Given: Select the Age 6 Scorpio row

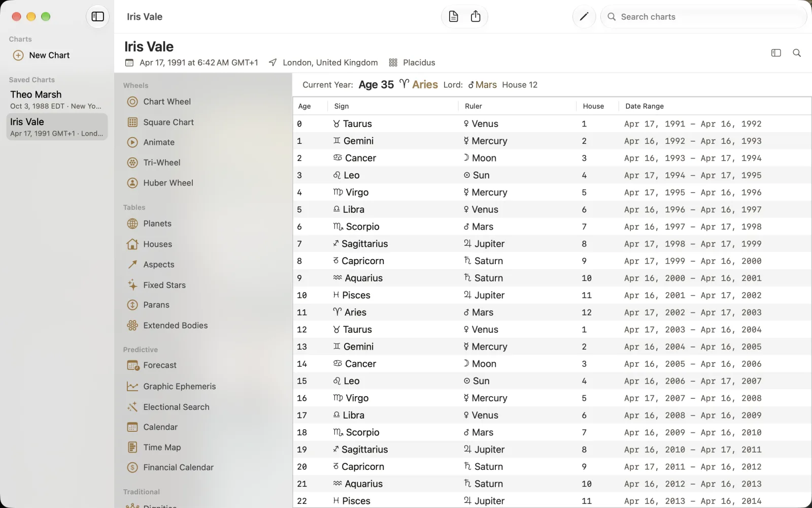Looking at the screenshot, I should 552,227.
